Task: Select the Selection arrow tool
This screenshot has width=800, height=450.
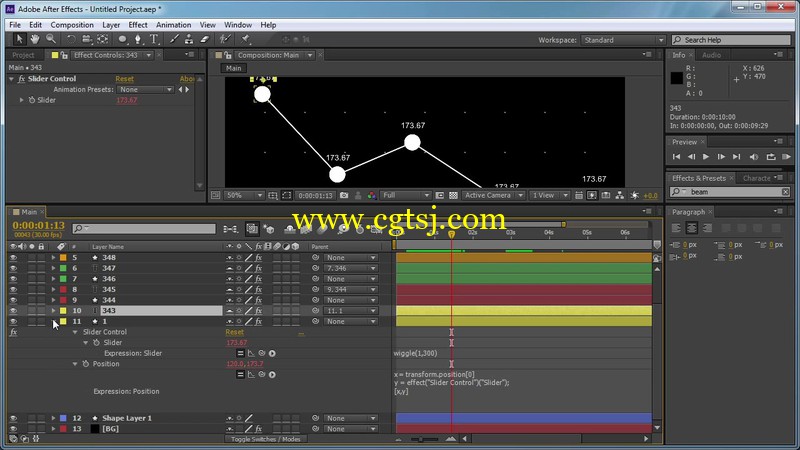Action: click(19, 39)
